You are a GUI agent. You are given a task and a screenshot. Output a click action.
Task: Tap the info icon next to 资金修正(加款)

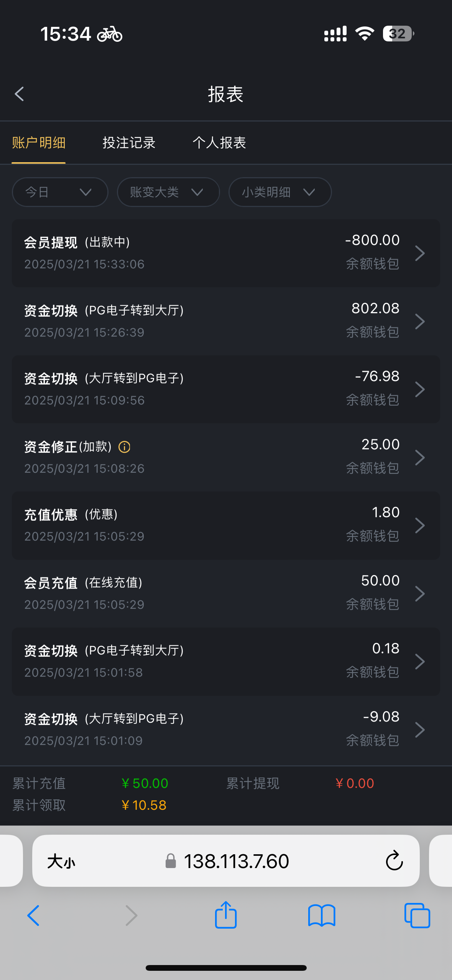[124, 447]
